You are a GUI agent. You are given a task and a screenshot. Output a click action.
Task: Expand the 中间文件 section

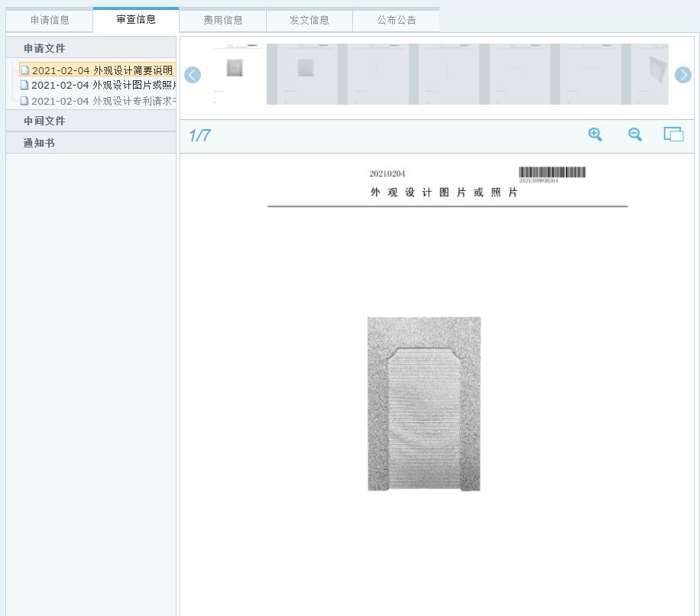tap(44, 121)
